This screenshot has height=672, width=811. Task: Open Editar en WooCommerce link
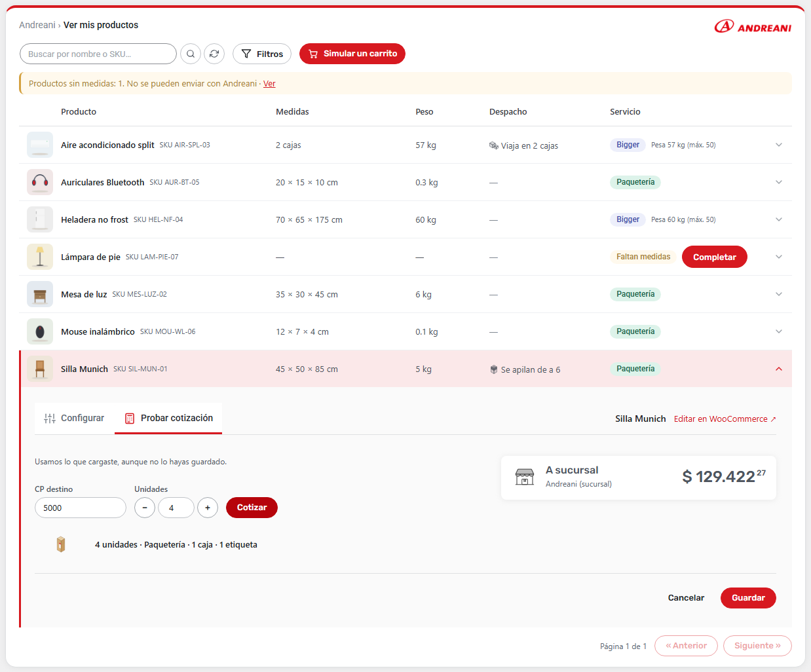(725, 419)
